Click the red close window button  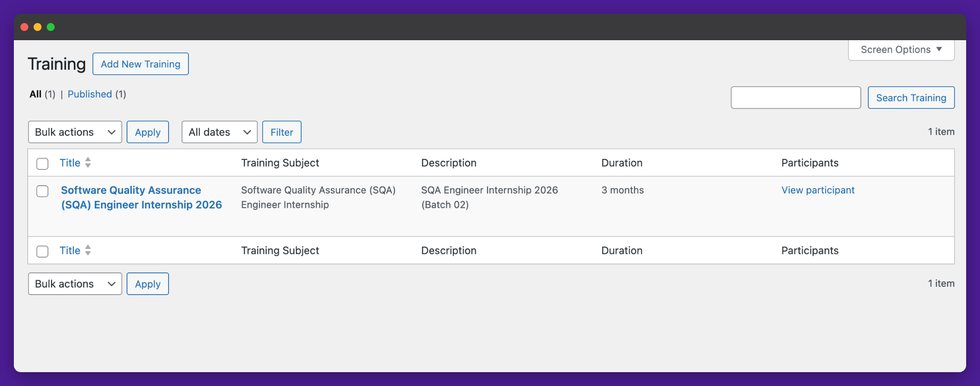tap(25, 27)
